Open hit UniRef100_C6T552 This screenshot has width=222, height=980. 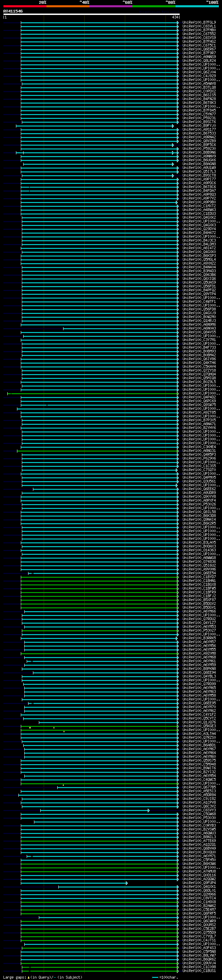199,34
